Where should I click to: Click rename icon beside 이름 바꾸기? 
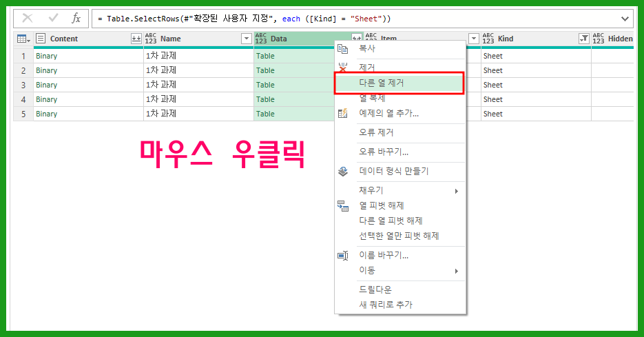click(x=342, y=256)
